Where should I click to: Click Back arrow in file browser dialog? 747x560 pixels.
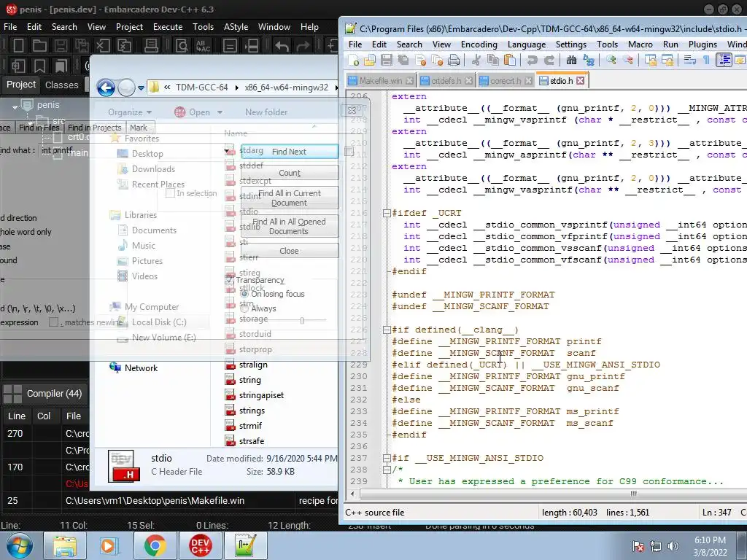106,87
